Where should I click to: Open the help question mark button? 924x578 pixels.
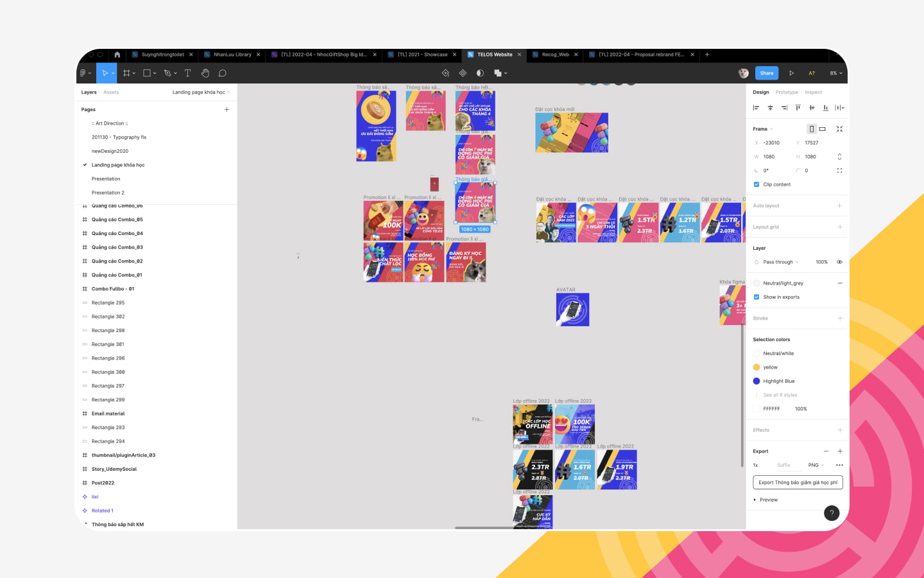tap(832, 512)
